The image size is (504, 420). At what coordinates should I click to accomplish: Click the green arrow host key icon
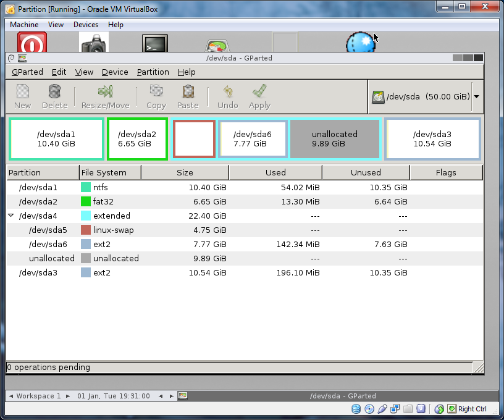pyautogui.click(x=451, y=409)
